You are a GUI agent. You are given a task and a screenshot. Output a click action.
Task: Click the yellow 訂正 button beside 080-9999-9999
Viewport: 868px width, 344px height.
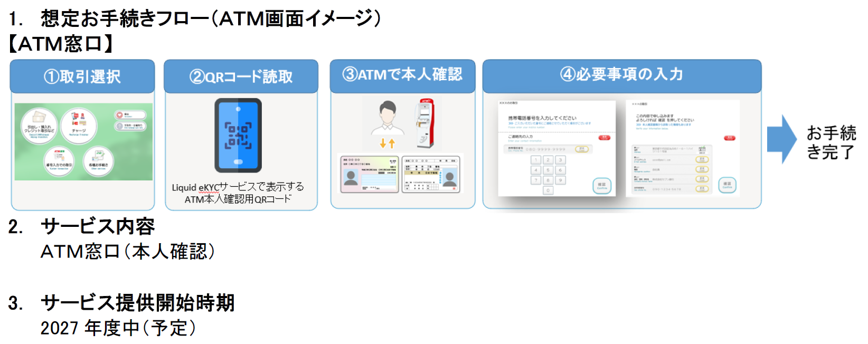pyautogui.click(x=582, y=149)
